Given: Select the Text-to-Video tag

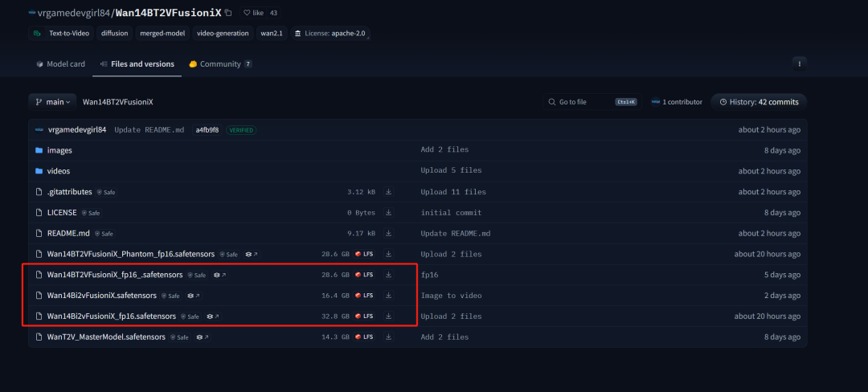Looking at the screenshot, I should (x=61, y=33).
